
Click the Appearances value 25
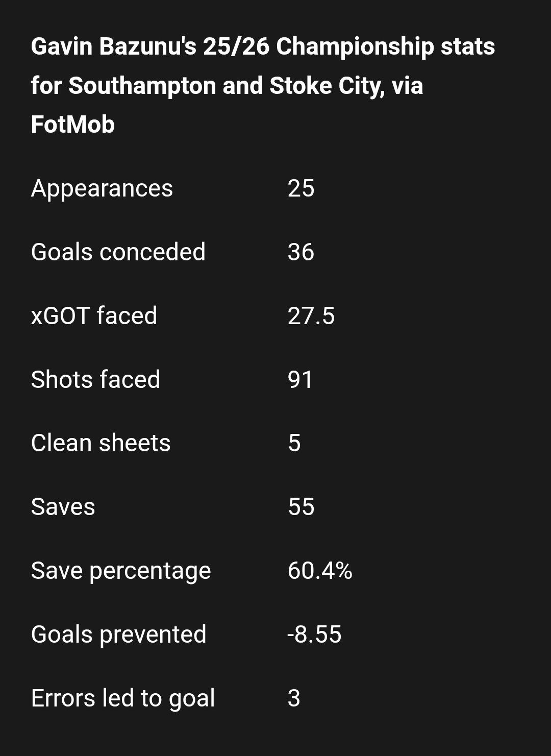point(301,188)
